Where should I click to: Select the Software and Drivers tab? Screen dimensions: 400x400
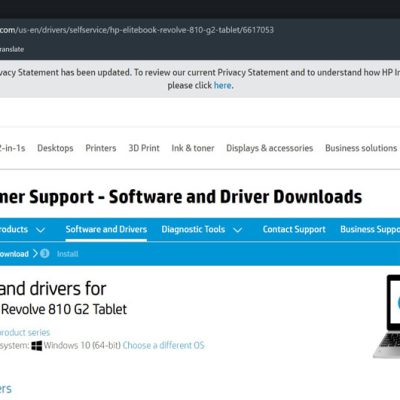[106, 229]
